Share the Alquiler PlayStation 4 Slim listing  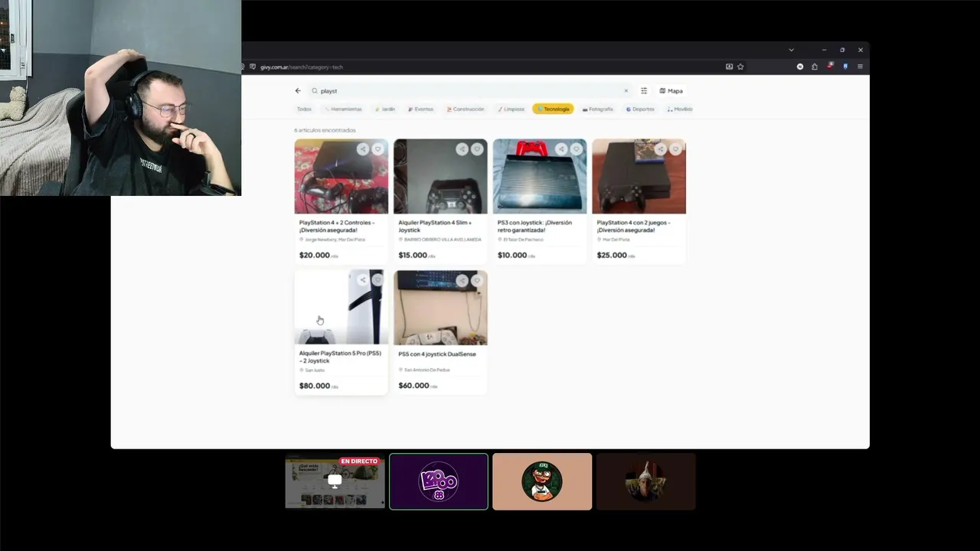(x=462, y=149)
